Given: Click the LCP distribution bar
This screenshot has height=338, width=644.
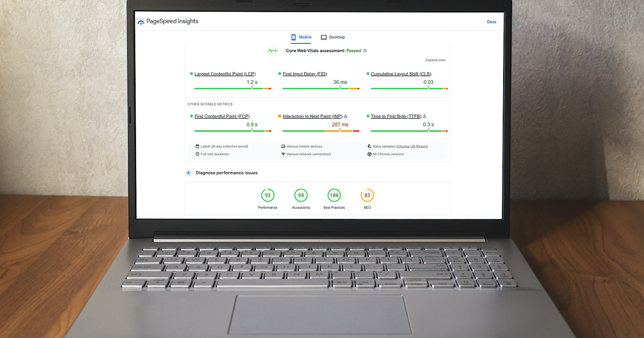Looking at the screenshot, I should (x=233, y=89).
